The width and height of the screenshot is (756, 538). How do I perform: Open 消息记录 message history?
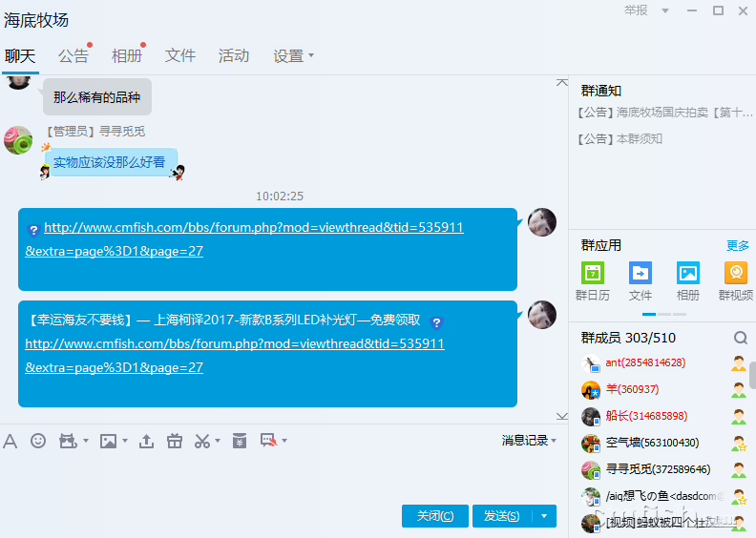pyautogui.click(x=529, y=441)
